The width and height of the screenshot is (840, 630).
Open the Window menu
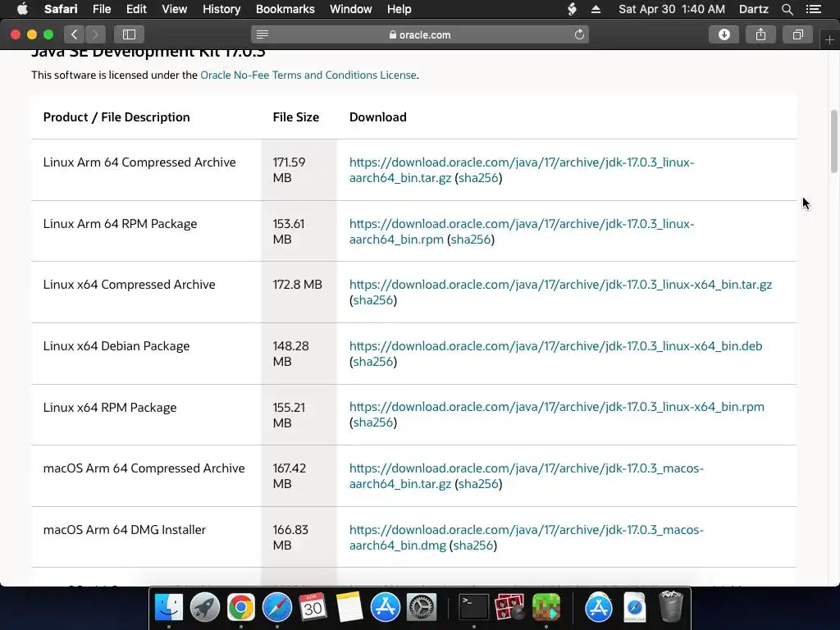[350, 9]
